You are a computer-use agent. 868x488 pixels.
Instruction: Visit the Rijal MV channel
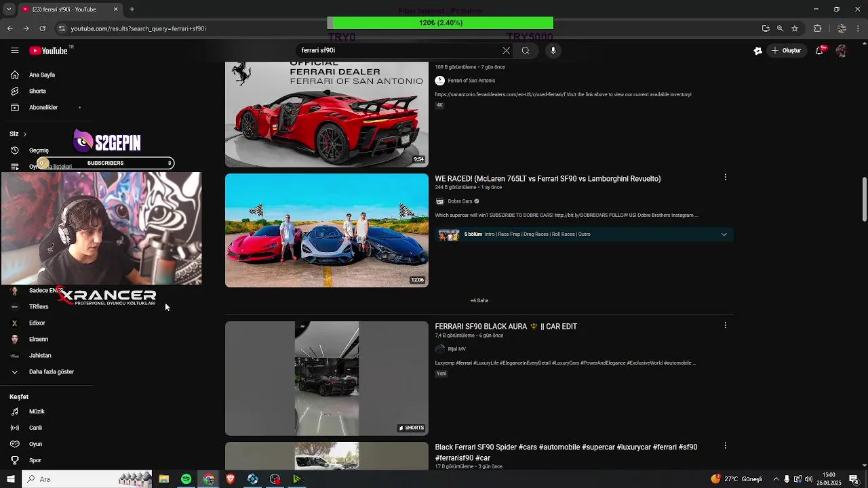pos(456,349)
